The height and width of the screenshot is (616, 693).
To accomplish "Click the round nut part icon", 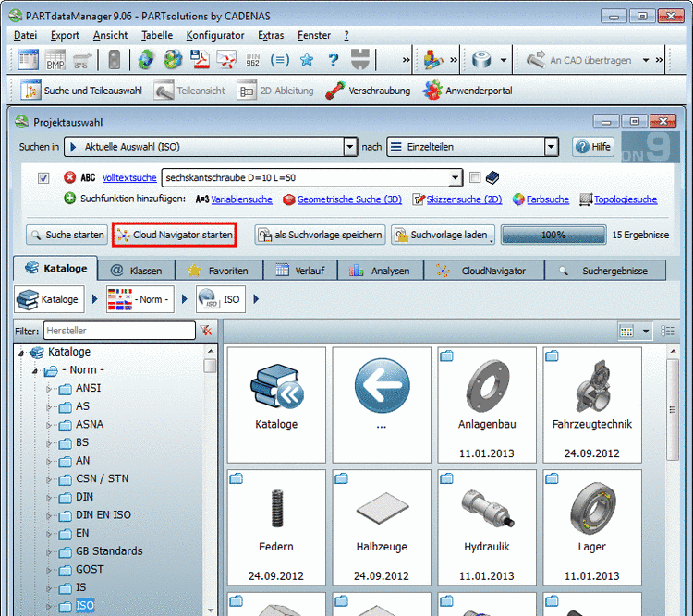I will pyautogui.click(x=481, y=60).
